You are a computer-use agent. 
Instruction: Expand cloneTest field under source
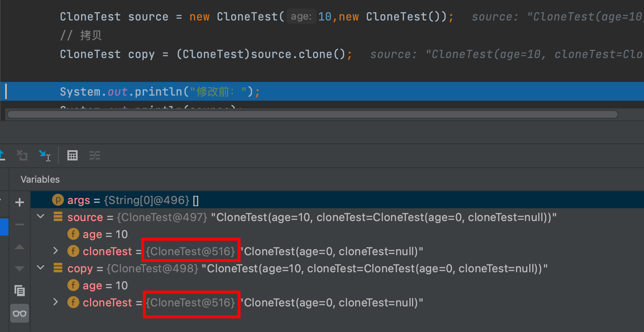(55, 251)
